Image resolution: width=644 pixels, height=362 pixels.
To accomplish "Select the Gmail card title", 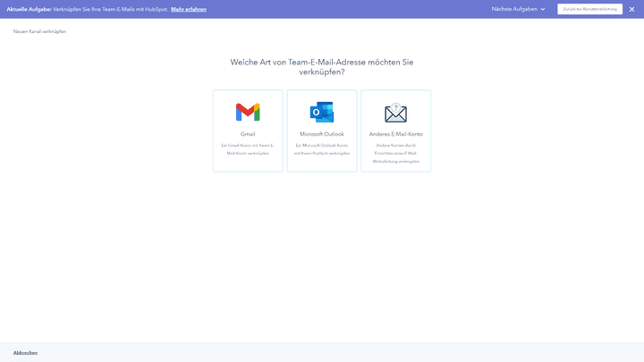I will pyautogui.click(x=248, y=134).
